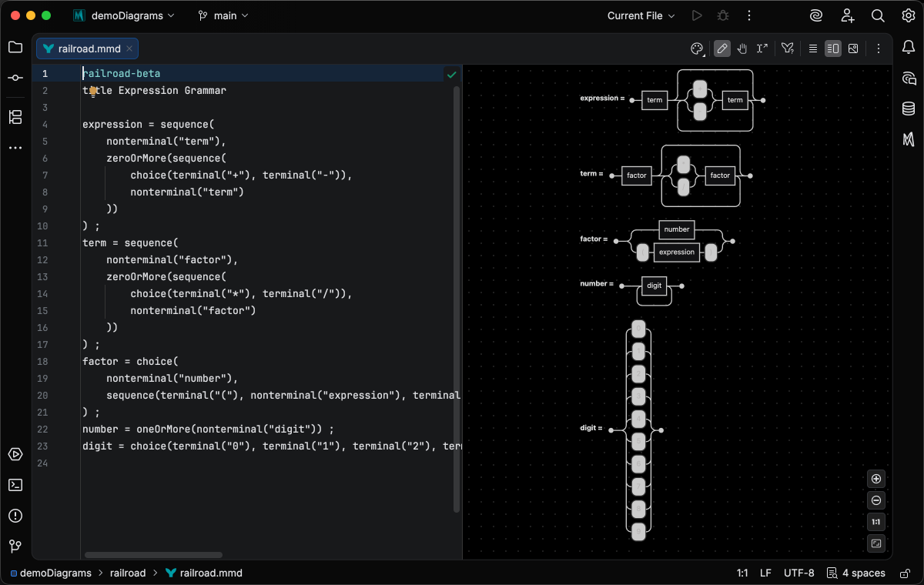The width and height of the screenshot is (924, 585).
Task: Click the 'number' node in factor diagram
Action: pyautogui.click(x=677, y=229)
